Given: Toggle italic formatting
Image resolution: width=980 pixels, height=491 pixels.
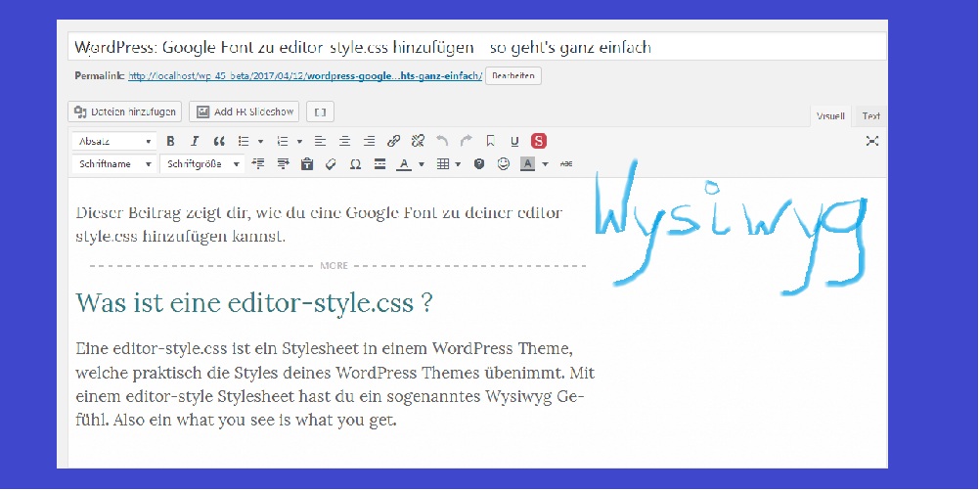Looking at the screenshot, I should [x=195, y=141].
